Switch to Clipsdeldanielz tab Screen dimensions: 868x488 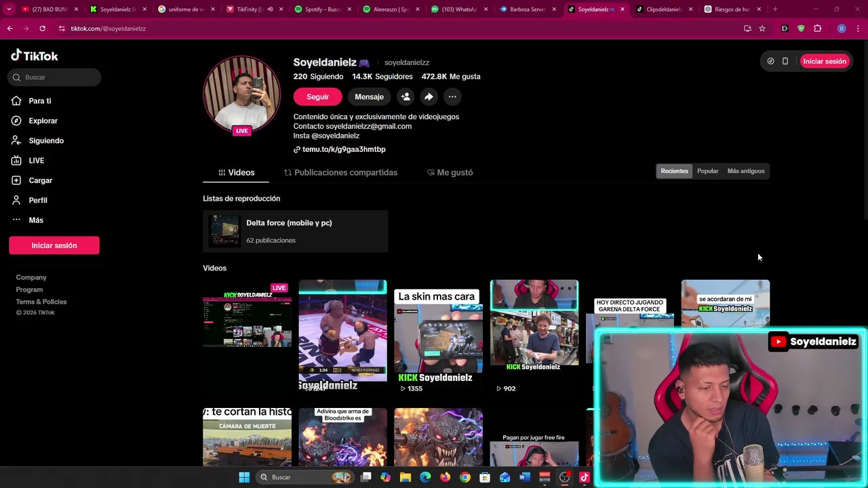coord(663,9)
